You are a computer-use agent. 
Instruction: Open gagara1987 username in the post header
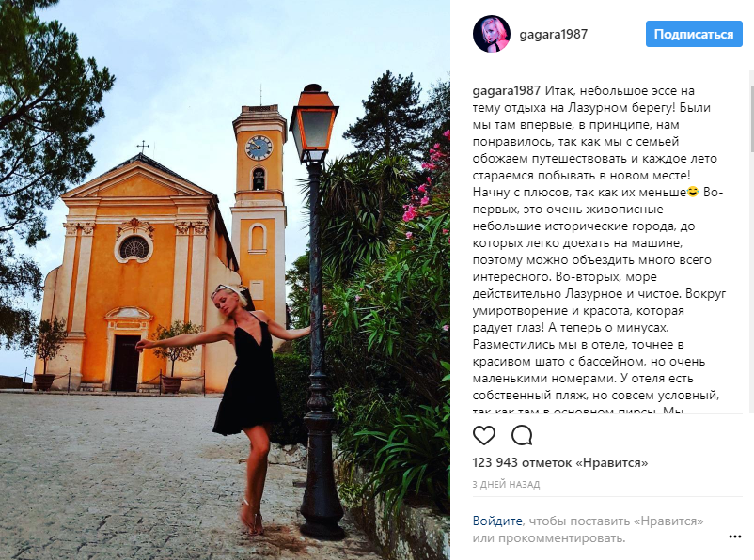553,34
